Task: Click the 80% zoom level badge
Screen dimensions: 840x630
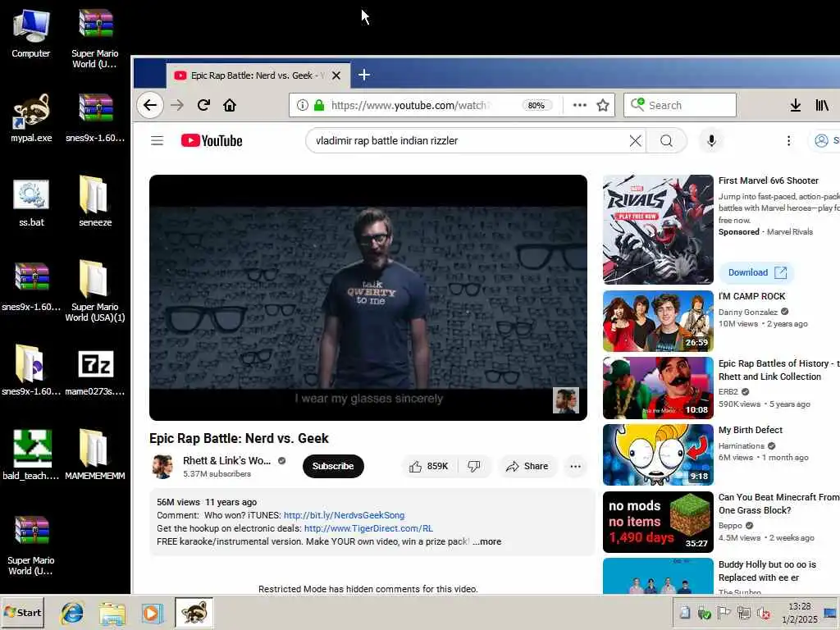Action: pos(536,105)
